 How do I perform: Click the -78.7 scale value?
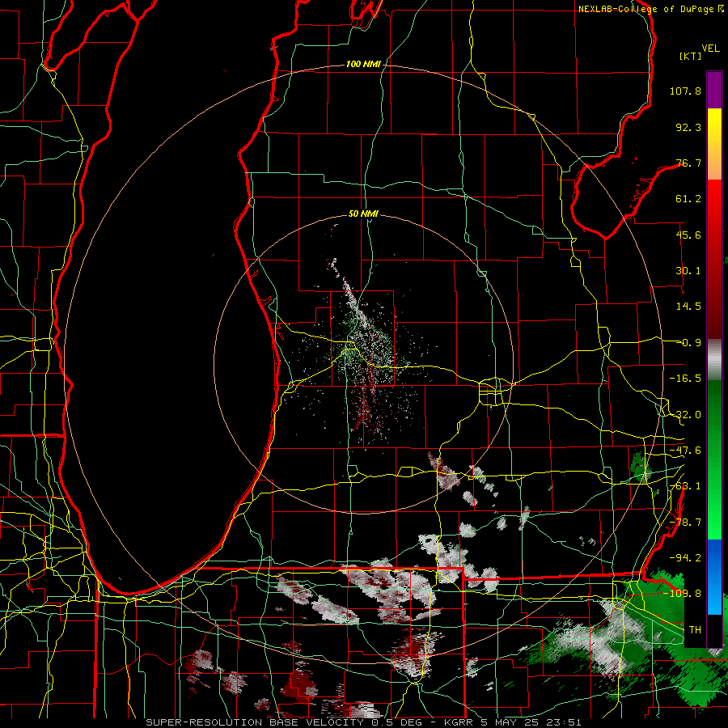click(x=685, y=523)
